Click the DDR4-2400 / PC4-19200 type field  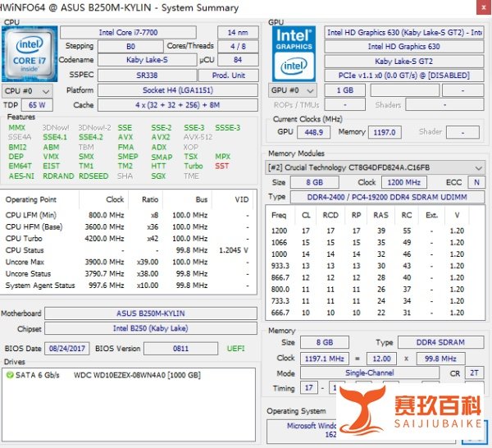[387, 197]
